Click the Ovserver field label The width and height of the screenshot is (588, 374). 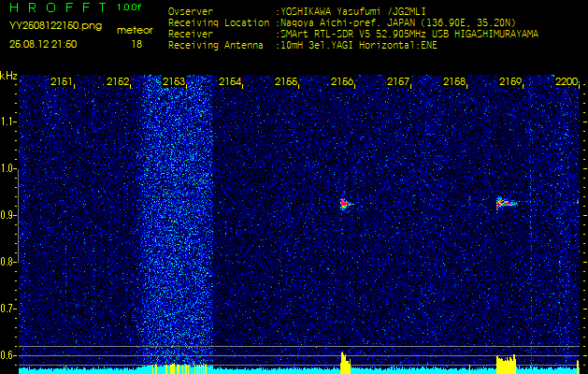click(x=191, y=11)
